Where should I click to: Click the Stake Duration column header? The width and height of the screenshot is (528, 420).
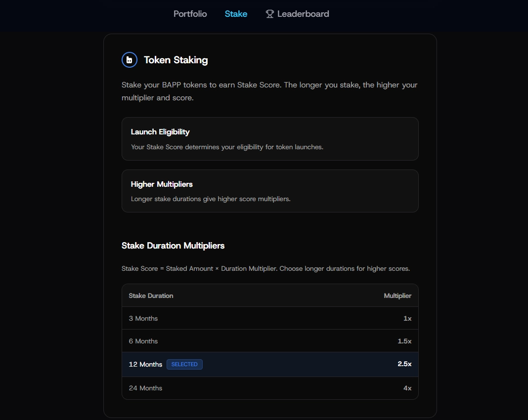151,295
